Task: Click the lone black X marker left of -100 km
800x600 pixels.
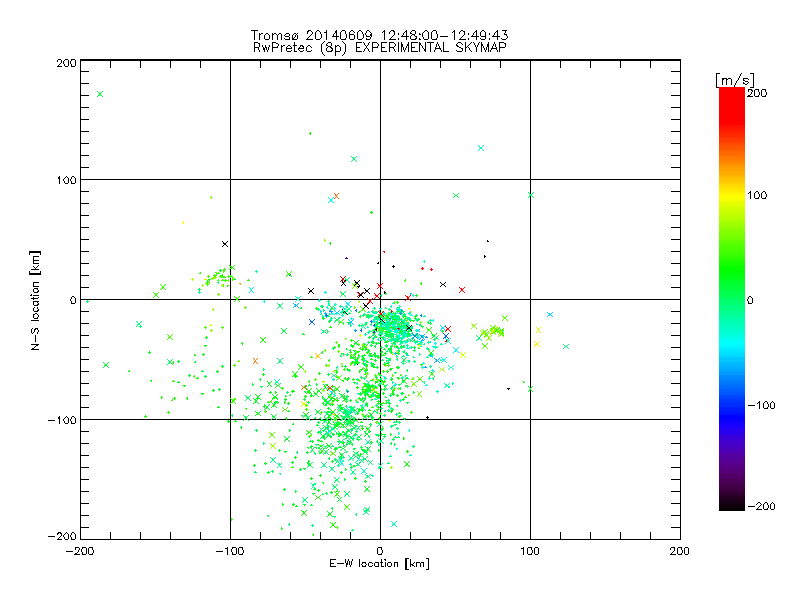Action: pos(225,244)
